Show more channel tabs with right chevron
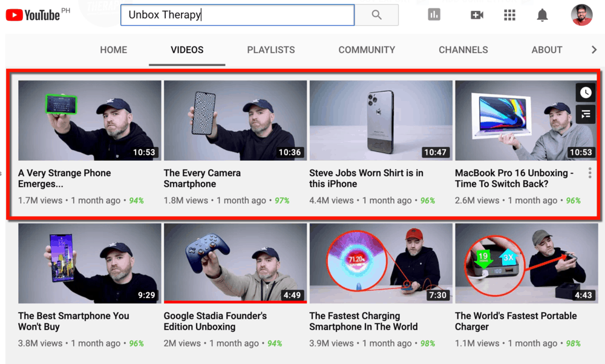The height and width of the screenshot is (364, 605). 594,50
